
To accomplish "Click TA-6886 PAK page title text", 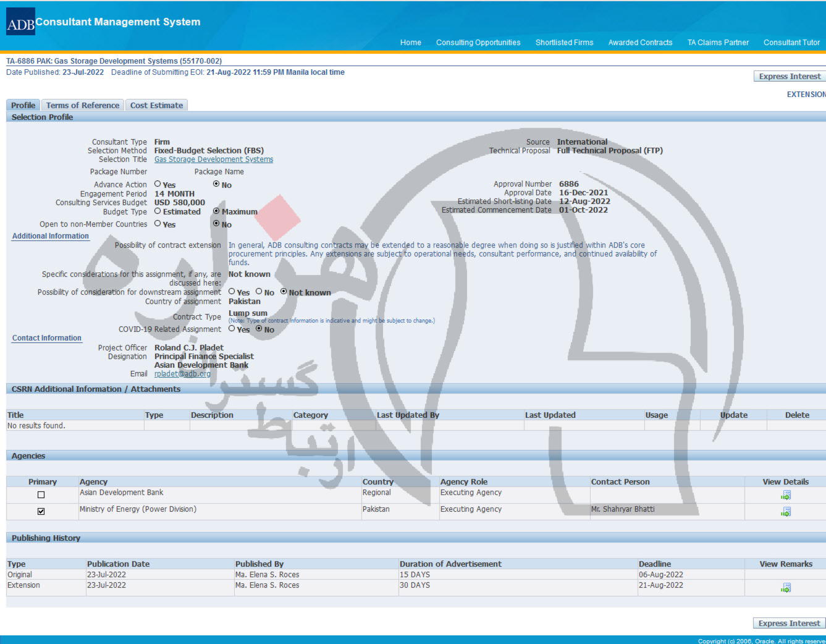I will [114, 61].
